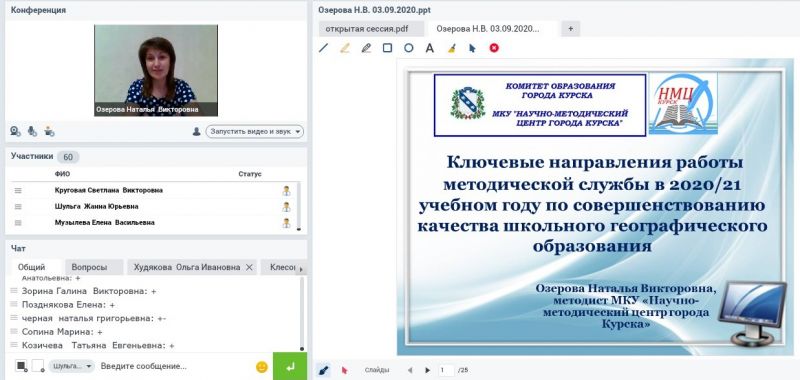Select the line drawing tool
The height and width of the screenshot is (380, 800).
pyautogui.click(x=323, y=48)
